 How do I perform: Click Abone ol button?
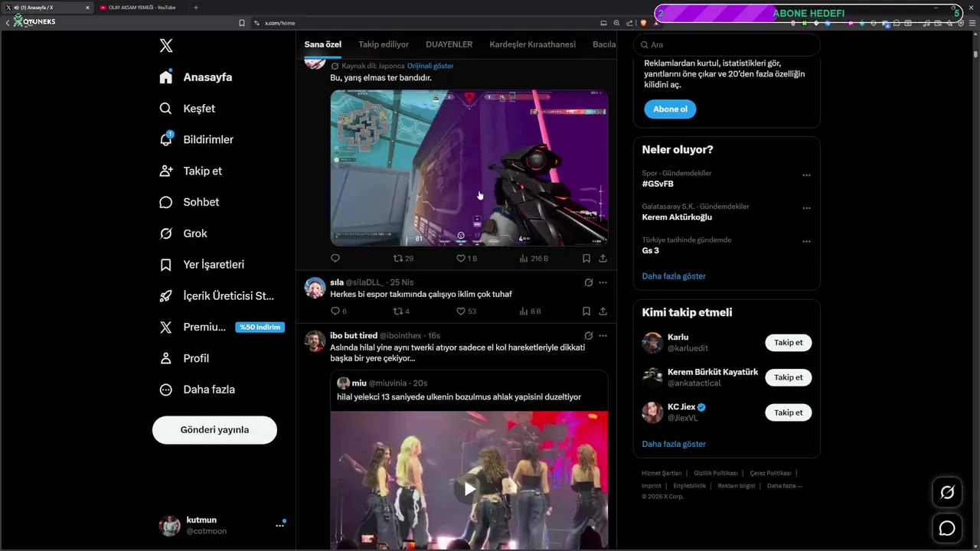click(x=670, y=109)
